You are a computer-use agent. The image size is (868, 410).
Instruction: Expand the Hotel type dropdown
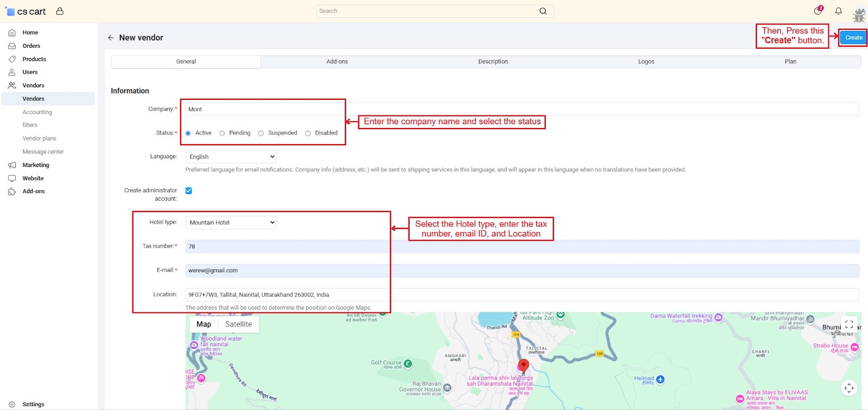pyautogui.click(x=231, y=223)
